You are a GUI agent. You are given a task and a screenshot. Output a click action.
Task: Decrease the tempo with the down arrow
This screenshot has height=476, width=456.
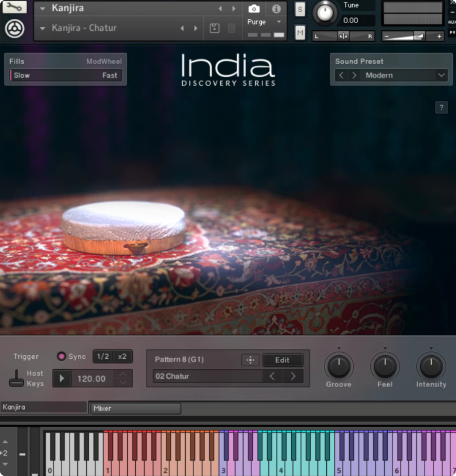[123, 382]
